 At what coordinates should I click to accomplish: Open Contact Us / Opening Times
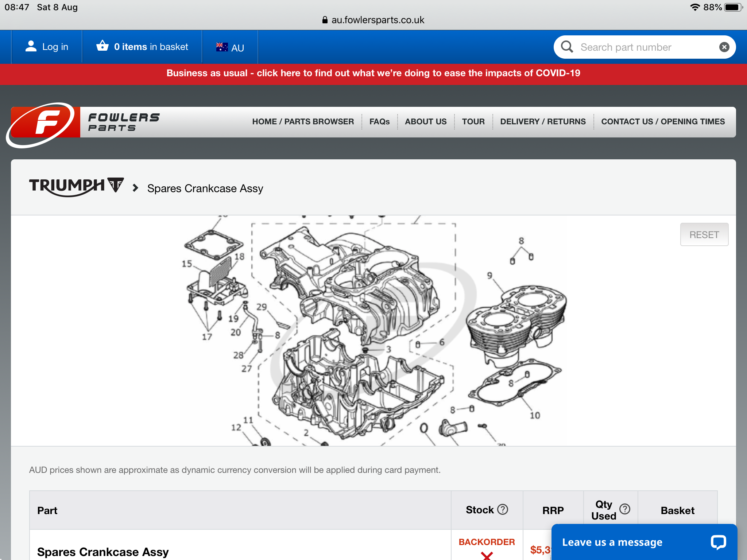663,122
